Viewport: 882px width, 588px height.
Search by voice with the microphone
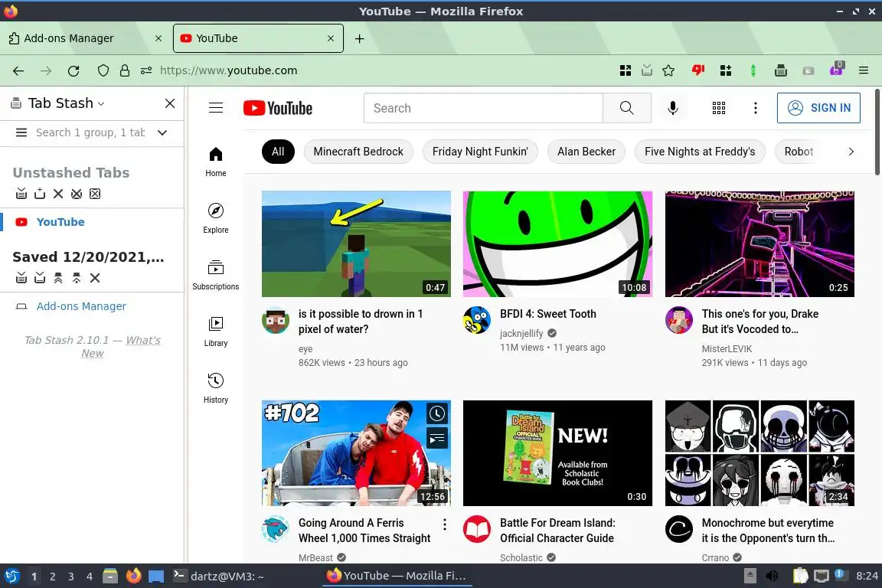[x=673, y=108]
